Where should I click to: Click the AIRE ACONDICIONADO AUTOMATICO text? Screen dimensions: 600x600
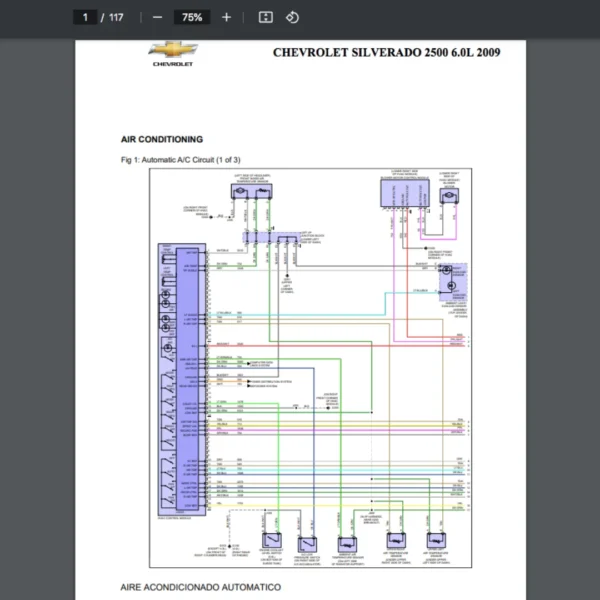(200, 587)
